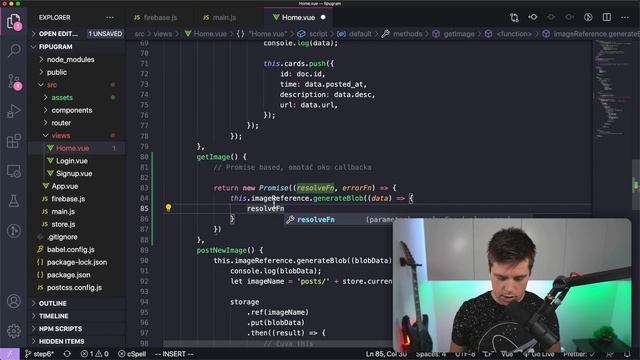This screenshot has height=360, width=640.
Task: Expand the public folder
Action: [57, 72]
